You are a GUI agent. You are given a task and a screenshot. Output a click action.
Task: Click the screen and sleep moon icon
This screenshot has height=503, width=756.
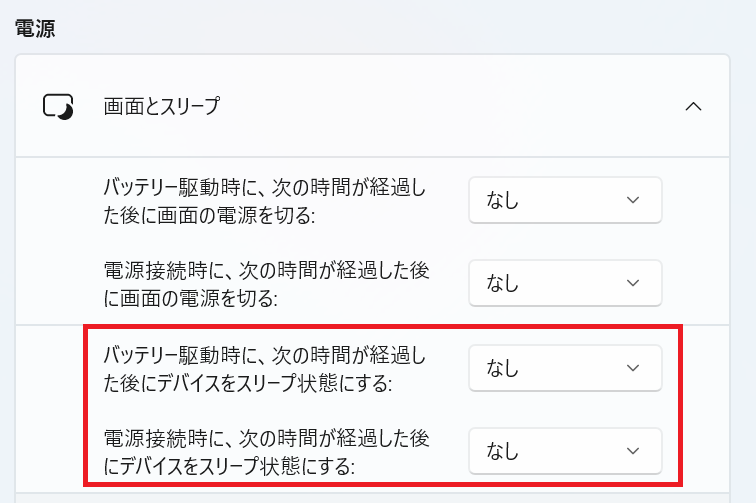point(59,106)
